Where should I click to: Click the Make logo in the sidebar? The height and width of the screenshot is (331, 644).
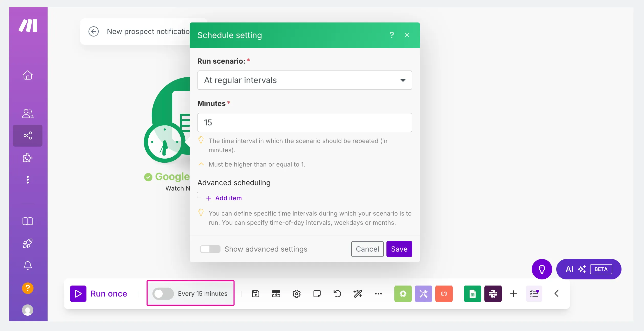point(28,26)
